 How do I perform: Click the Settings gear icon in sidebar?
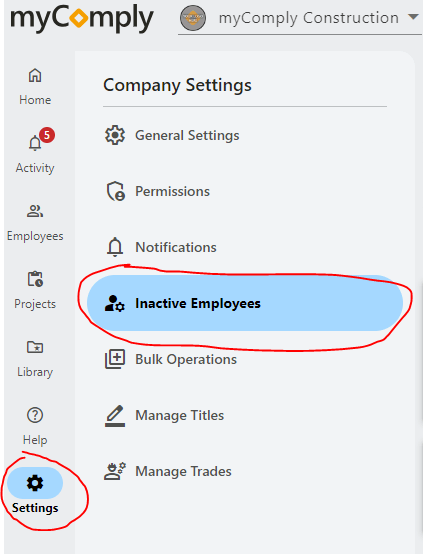(x=35, y=483)
